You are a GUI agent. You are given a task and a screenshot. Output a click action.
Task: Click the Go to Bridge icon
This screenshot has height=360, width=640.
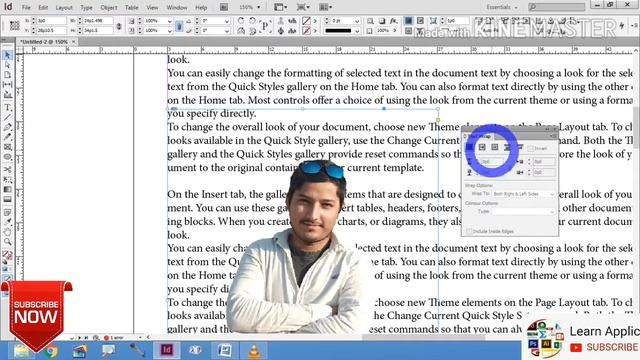coord(224,7)
